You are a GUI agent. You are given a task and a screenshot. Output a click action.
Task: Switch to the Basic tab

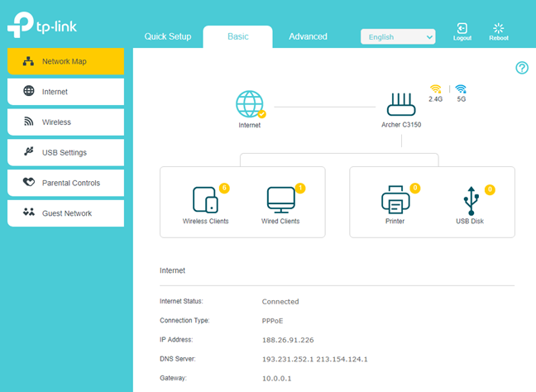(x=238, y=36)
